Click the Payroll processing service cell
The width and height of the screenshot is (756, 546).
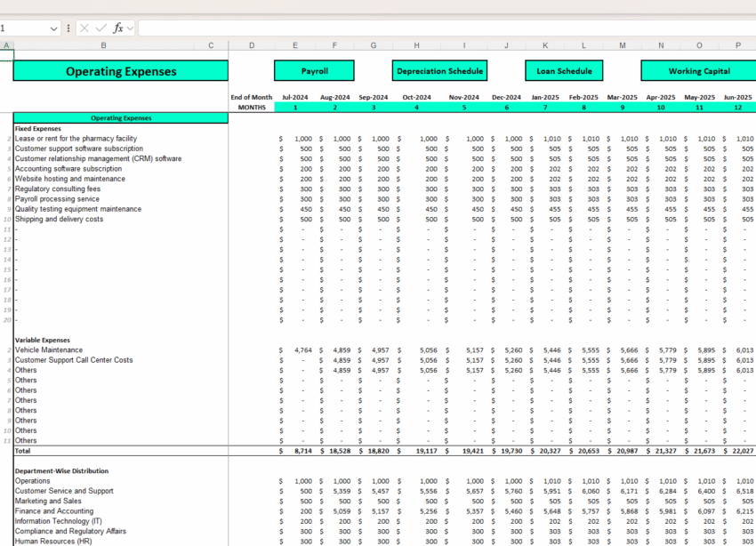57,199
